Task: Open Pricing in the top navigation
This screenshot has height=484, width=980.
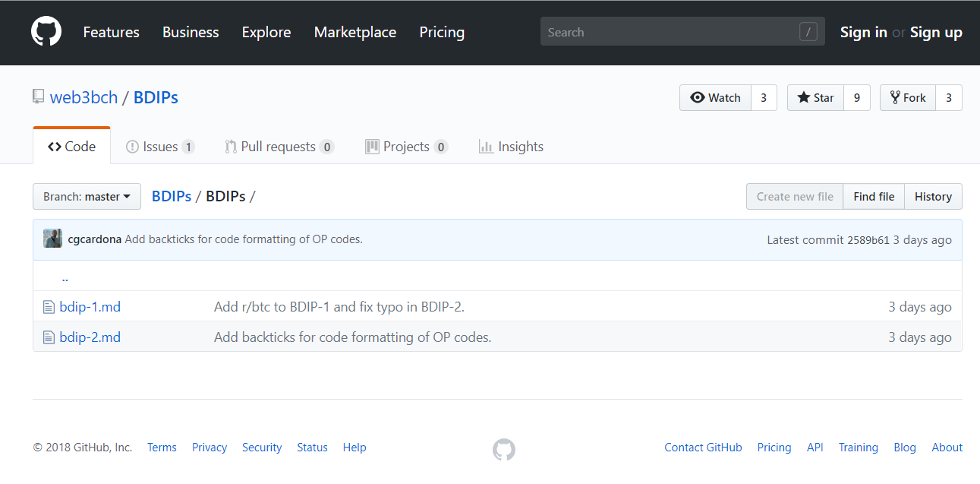Action: pos(442,32)
